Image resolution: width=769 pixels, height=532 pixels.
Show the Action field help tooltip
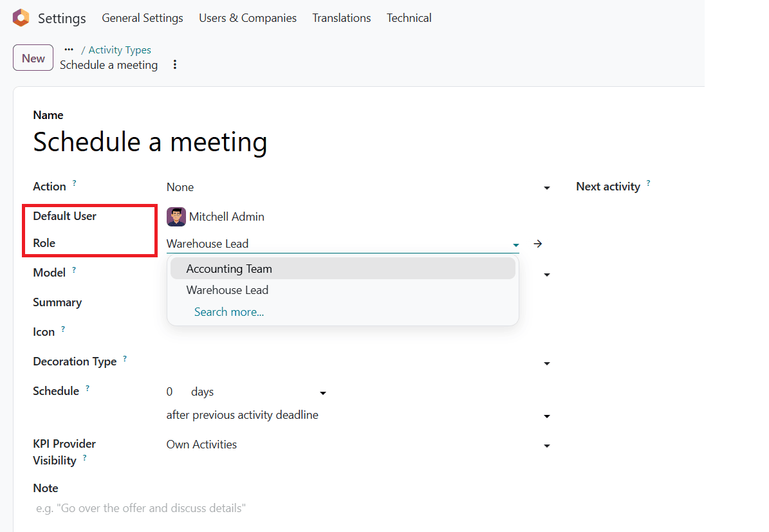[x=75, y=183]
